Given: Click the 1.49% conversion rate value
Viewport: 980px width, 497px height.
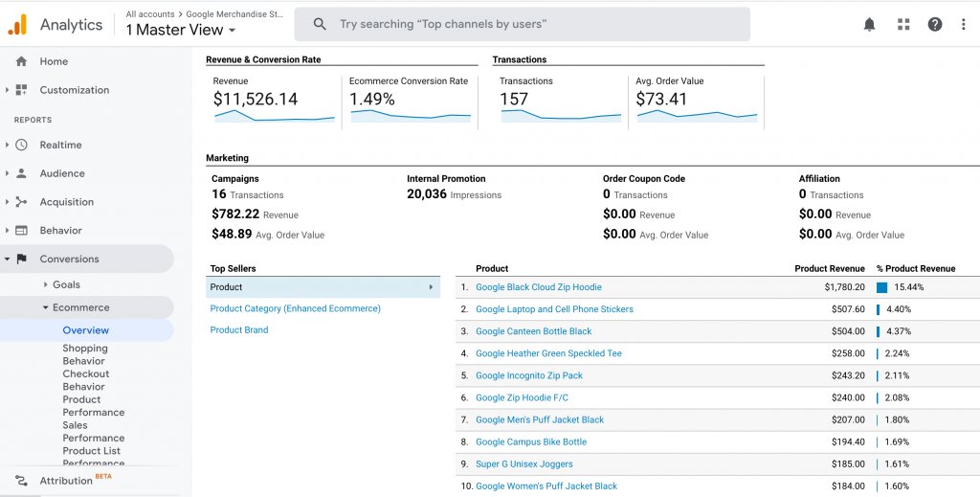Looking at the screenshot, I should (372, 99).
